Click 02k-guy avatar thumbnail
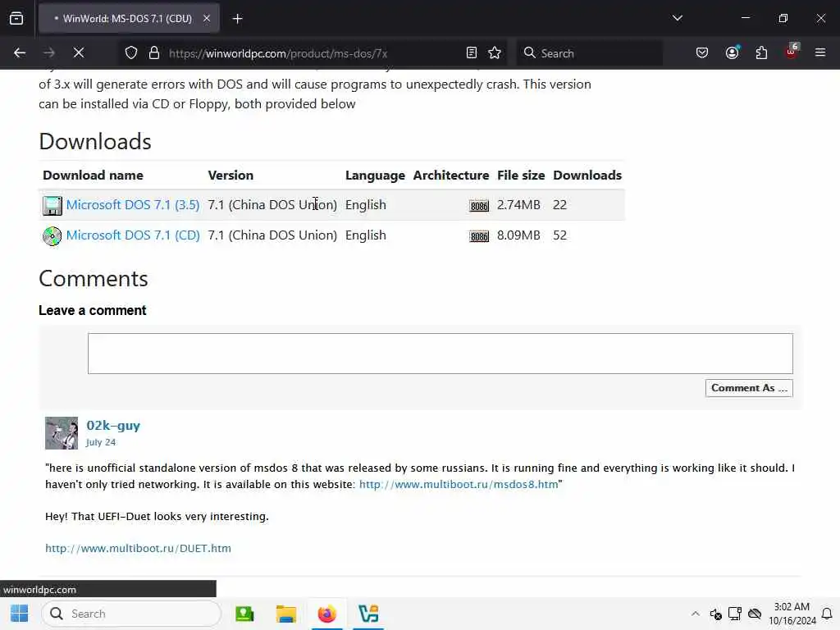The height and width of the screenshot is (630, 840). [61, 433]
